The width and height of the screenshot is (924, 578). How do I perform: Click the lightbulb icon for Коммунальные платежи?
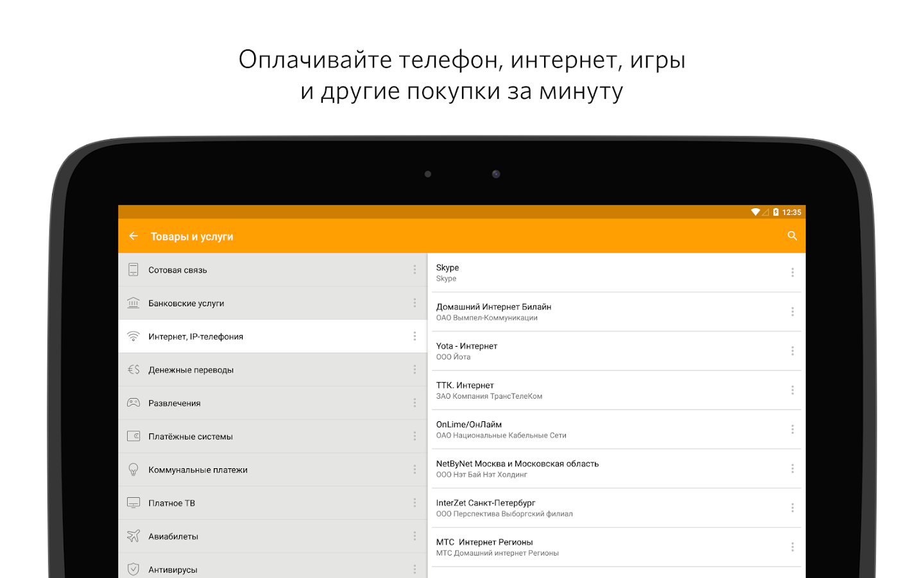133,469
